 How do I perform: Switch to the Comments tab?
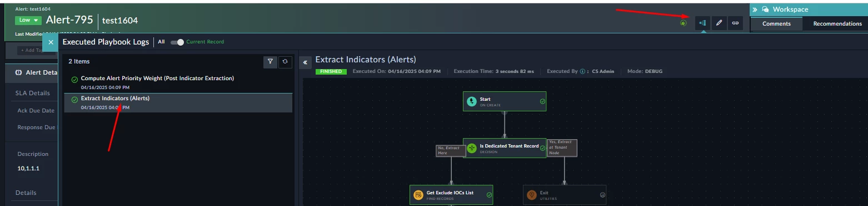tap(776, 23)
